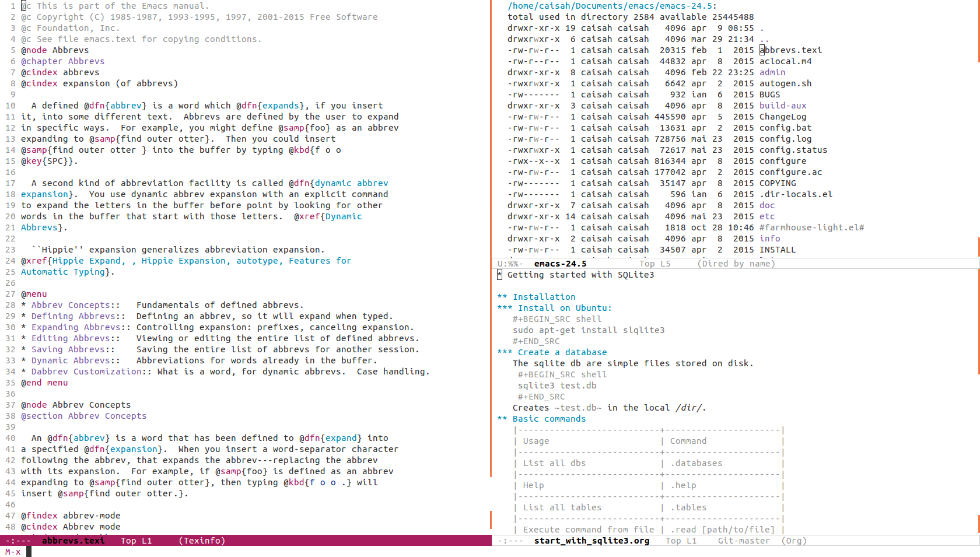Click 'Top L1' position in abbrevs.texi mode line
This screenshot has height=557, width=980.
point(136,541)
